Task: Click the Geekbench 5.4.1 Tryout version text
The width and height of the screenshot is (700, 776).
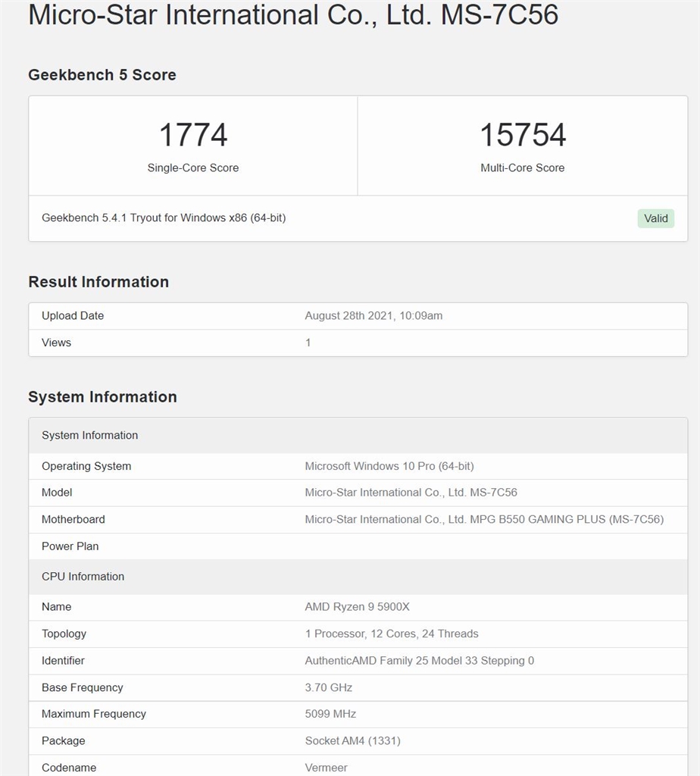Action: coord(164,217)
